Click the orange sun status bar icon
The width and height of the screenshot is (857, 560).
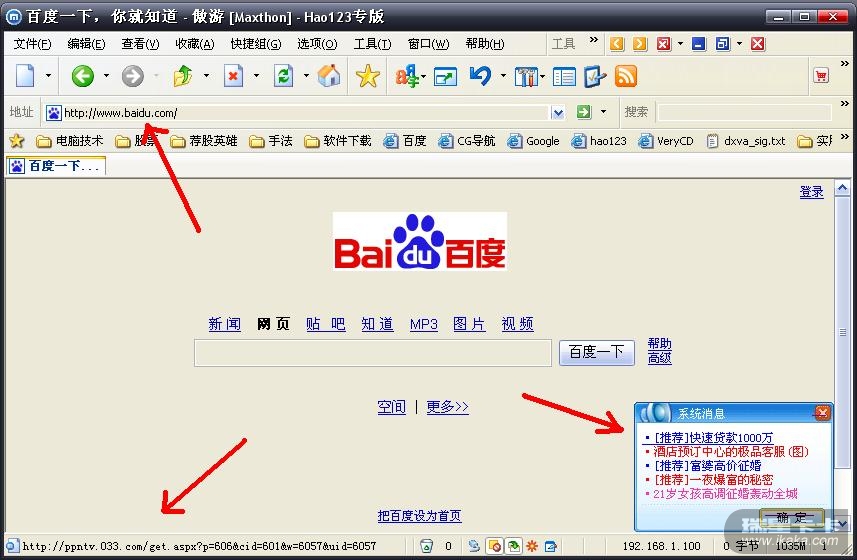[x=532, y=545]
